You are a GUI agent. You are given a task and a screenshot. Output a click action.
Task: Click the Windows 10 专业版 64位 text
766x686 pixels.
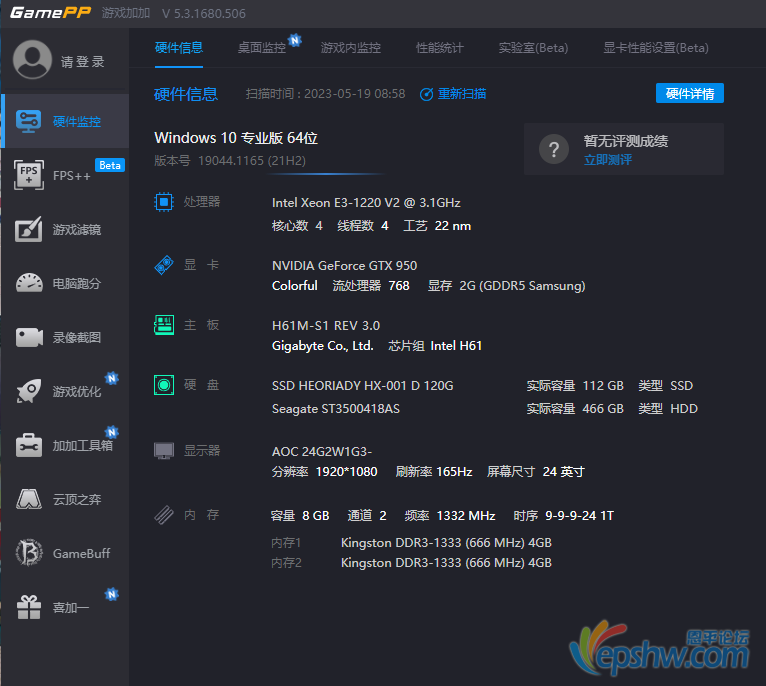[x=236, y=138]
